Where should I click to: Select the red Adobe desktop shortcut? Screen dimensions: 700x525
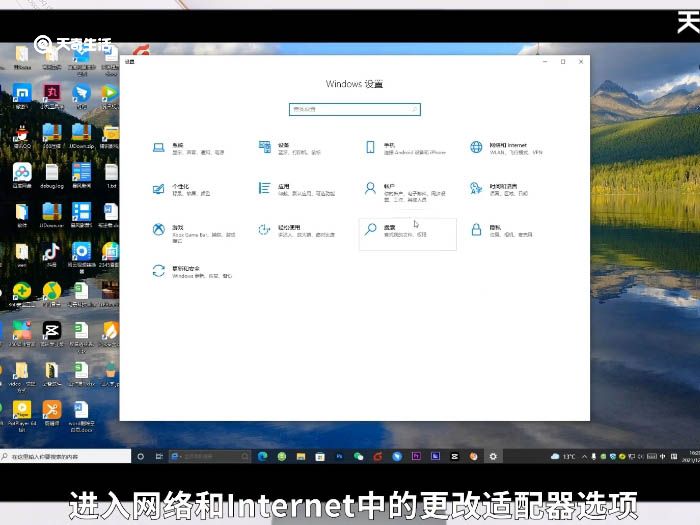tap(52, 96)
